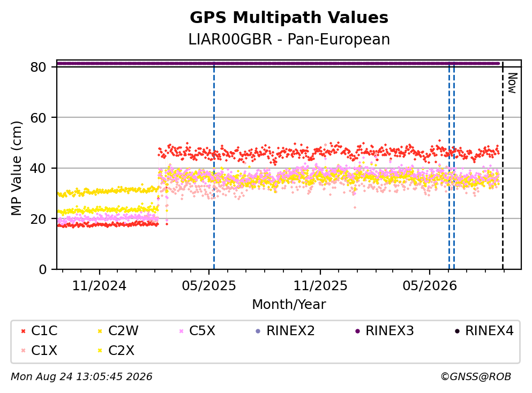Click the RINEX3 purple legend dot
Screen dimensions: 532x393
point(357,331)
